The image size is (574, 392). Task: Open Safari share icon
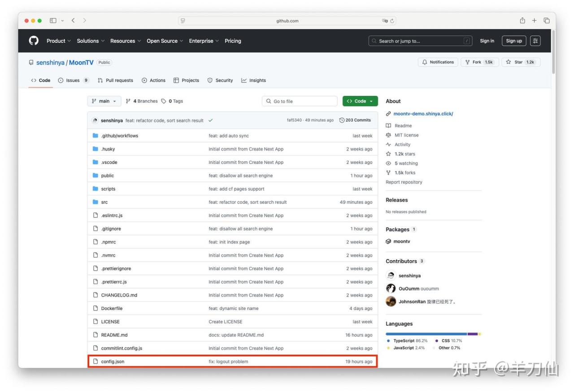point(522,21)
